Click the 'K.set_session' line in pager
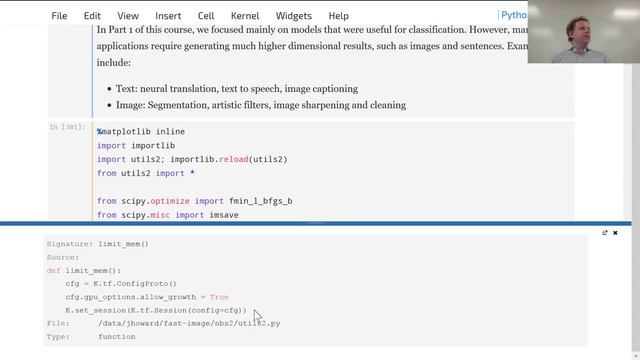The image size is (640, 360). (156, 310)
